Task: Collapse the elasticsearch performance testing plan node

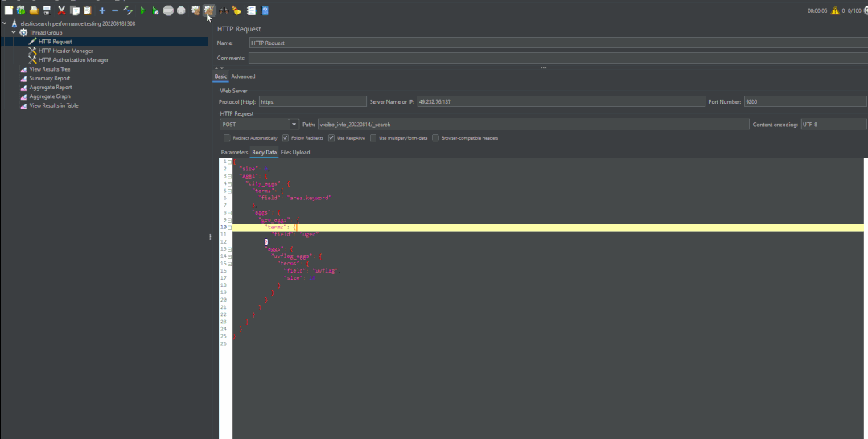Action: click(5, 24)
